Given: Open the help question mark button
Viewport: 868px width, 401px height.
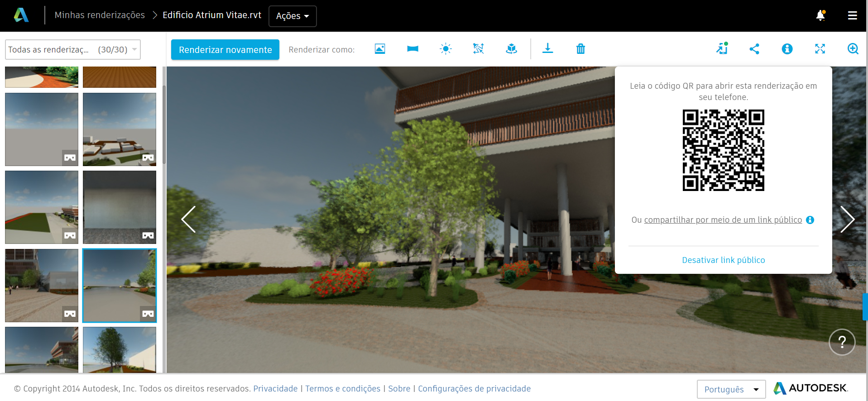Looking at the screenshot, I should point(842,342).
